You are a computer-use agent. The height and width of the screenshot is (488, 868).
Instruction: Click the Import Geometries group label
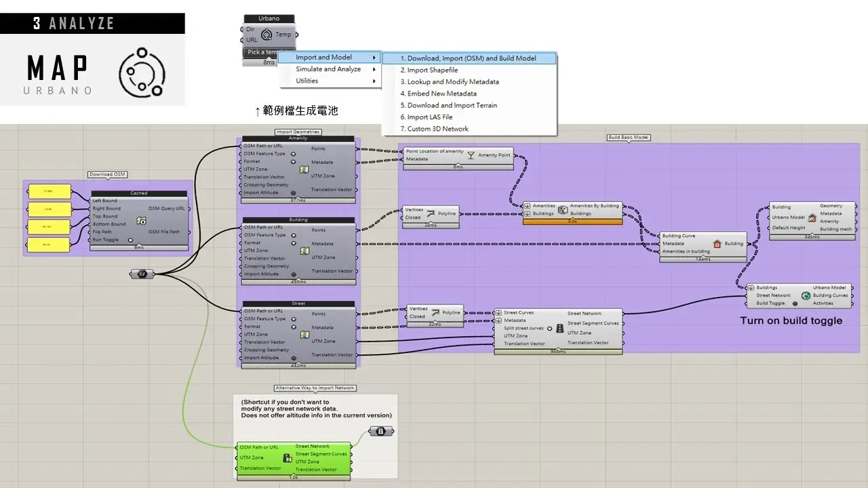click(298, 132)
